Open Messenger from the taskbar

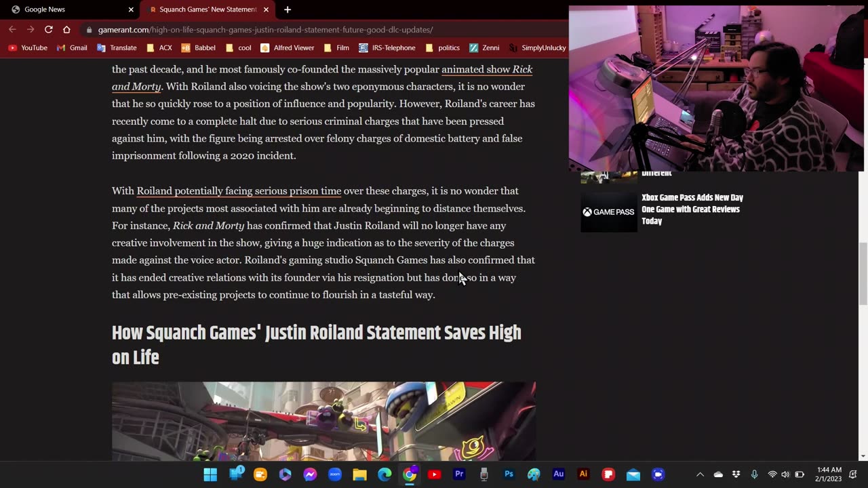tap(310, 474)
